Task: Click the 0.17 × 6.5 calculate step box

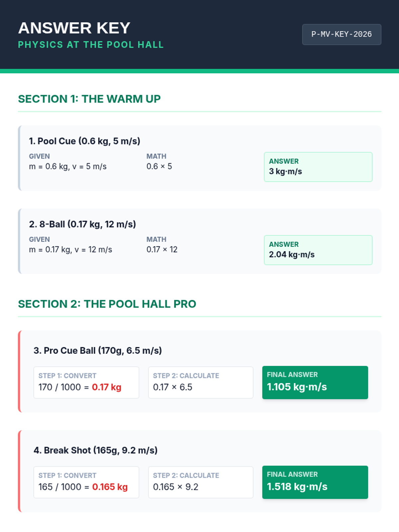Action: coord(200,382)
